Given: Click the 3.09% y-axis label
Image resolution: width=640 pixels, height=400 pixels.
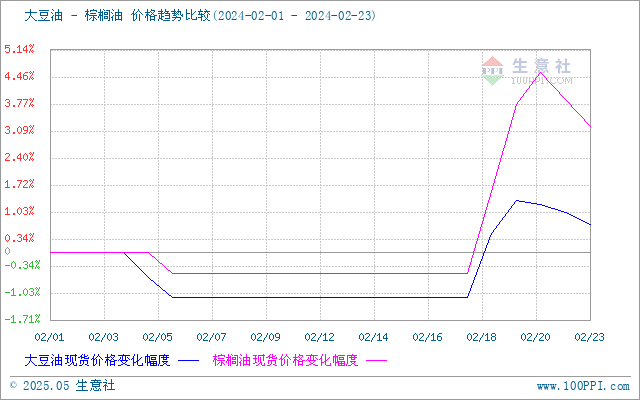Looking at the screenshot, I should point(19,130).
